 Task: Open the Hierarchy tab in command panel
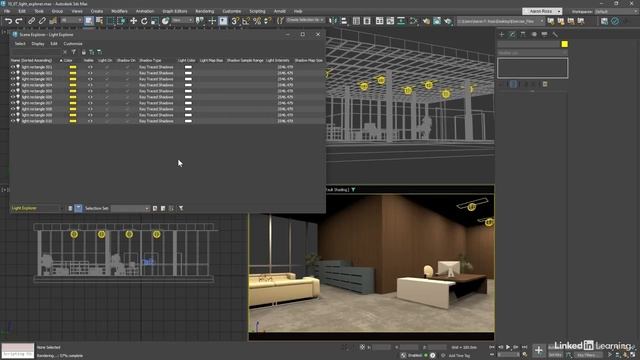click(523, 35)
